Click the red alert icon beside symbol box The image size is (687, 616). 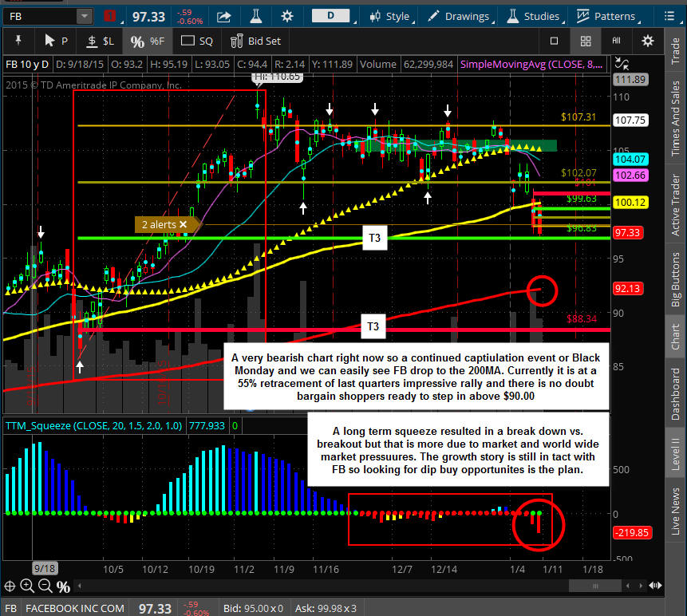pyautogui.click(x=110, y=17)
